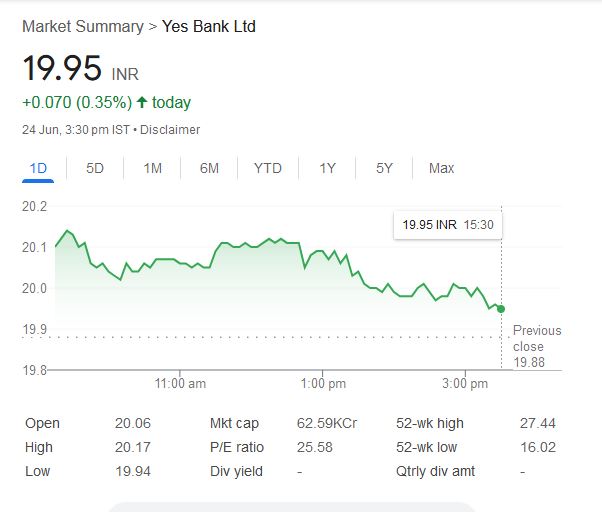The height and width of the screenshot is (512, 602).
Task: Click the Previous close 19.88 label
Action: (x=537, y=346)
